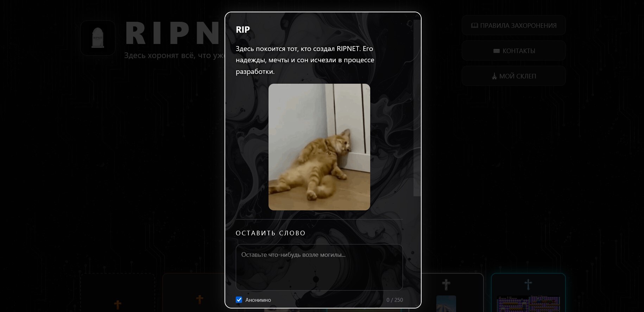Viewport: 644px width, 312px height.
Task: Click the book icon beside ПРАВИЛА ЗАХОРОНЕНИЯ
Action: pos(474,25)
